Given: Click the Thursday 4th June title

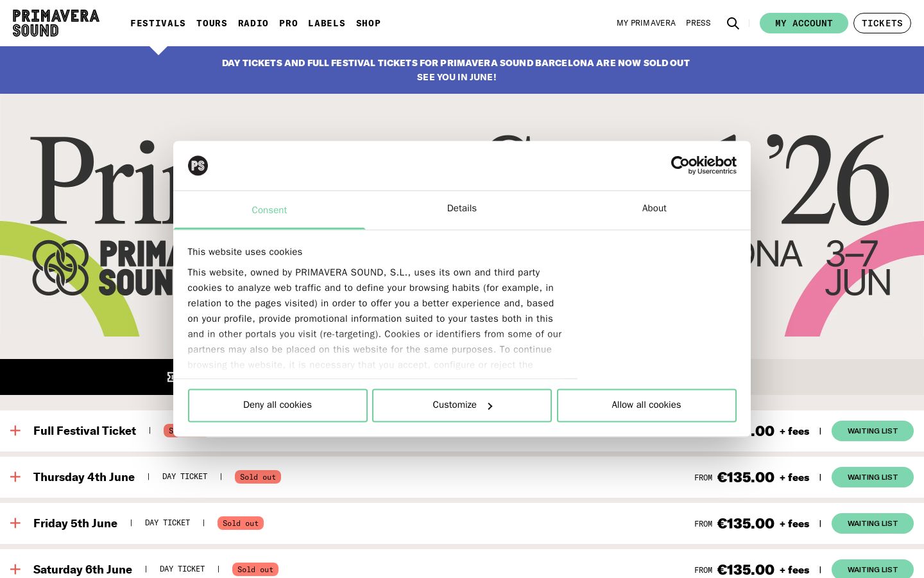Looking at the screenshot, I should [84, 477].
